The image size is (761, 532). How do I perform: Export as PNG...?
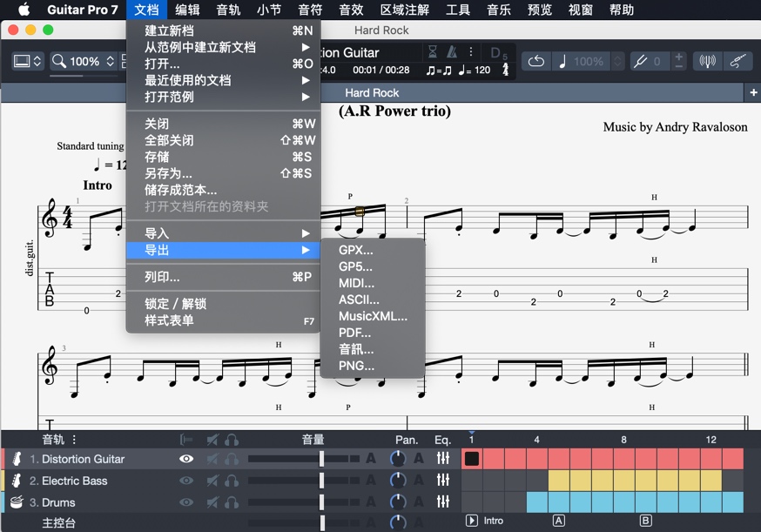point(373,366)
